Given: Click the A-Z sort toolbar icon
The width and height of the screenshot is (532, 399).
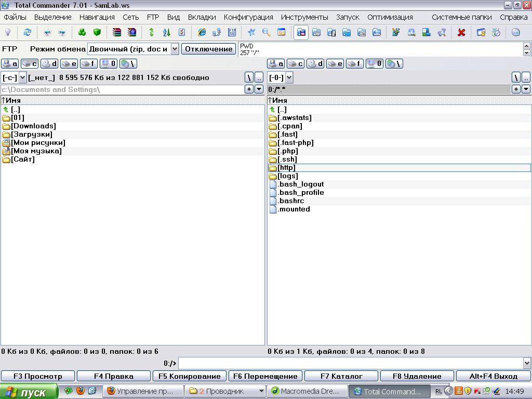Looking at the screenshot, I should pyautogui.click(x=166, y=32).
